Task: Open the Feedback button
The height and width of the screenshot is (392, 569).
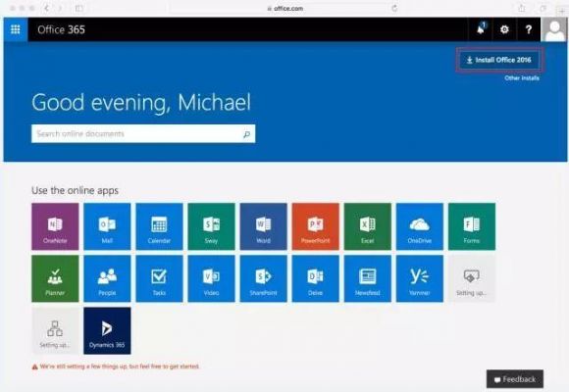Action: (x=515, y=379)
